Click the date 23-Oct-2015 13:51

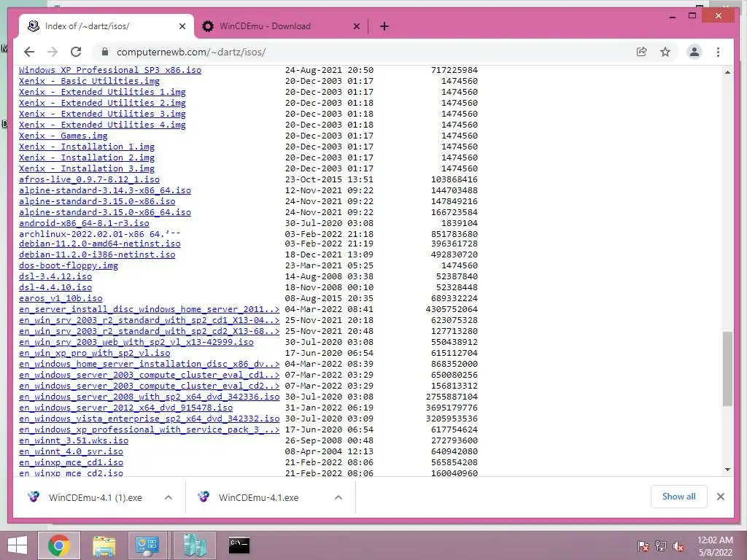(329, 179)
